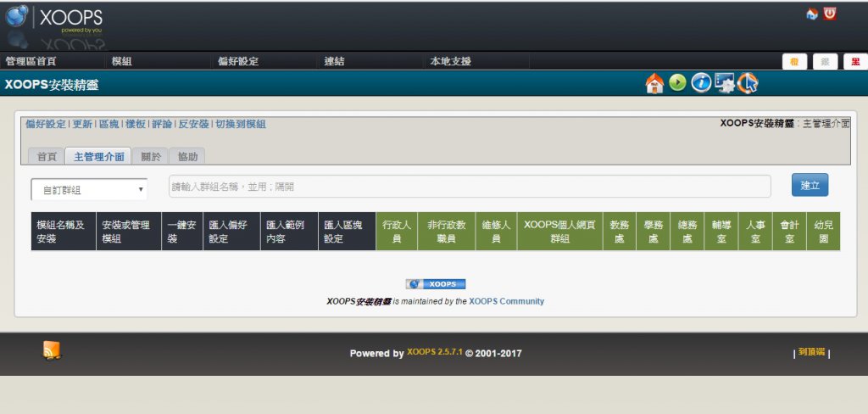Open the 區塊 link

click(109, 124)
